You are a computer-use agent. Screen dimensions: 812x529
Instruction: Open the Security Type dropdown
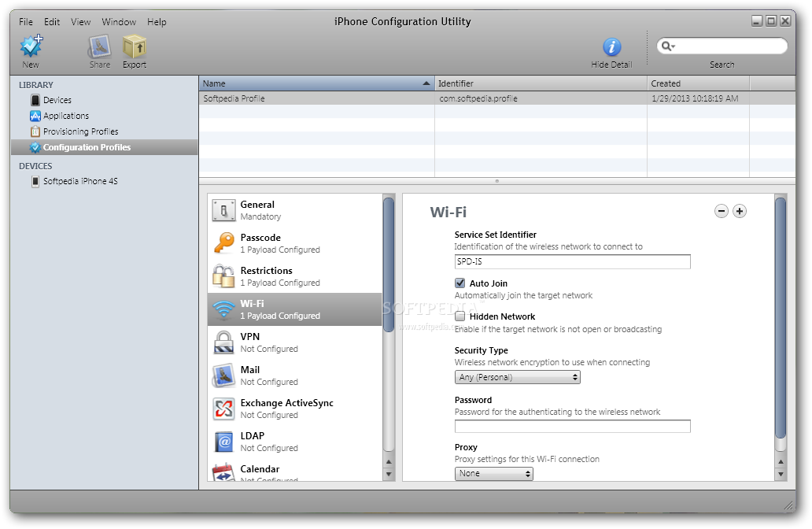pos(518,377)
